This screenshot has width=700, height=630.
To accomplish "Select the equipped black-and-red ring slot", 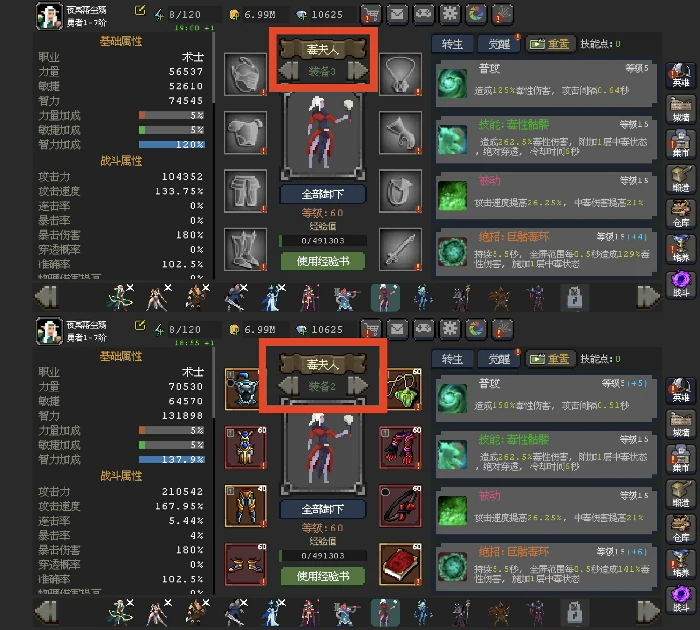I will click(400, 506).
